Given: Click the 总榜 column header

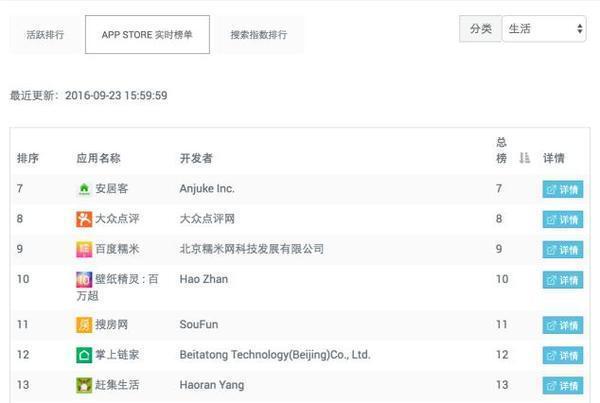Looking at the screenshot, I should pos(502,150).
